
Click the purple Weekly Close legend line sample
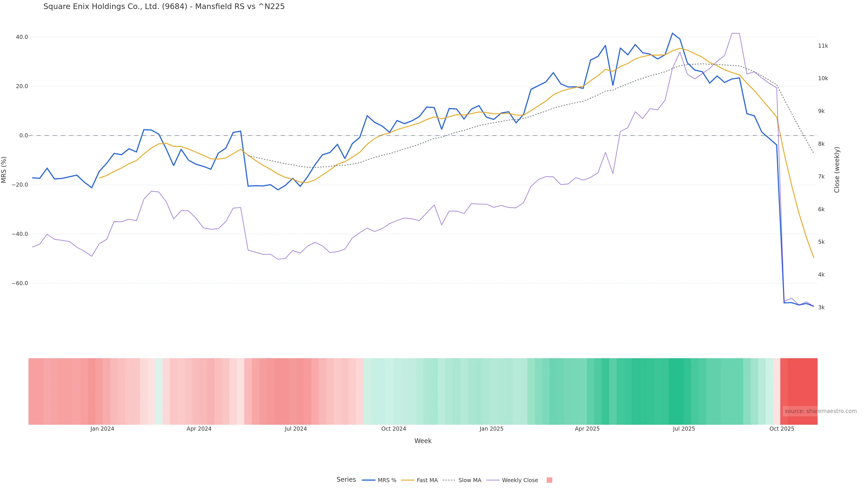pos(493,480)
